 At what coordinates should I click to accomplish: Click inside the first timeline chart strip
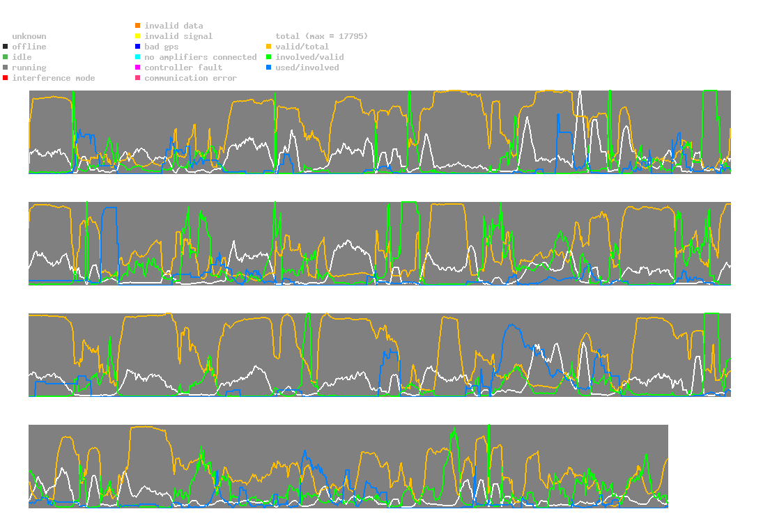[x=380, y=132]
